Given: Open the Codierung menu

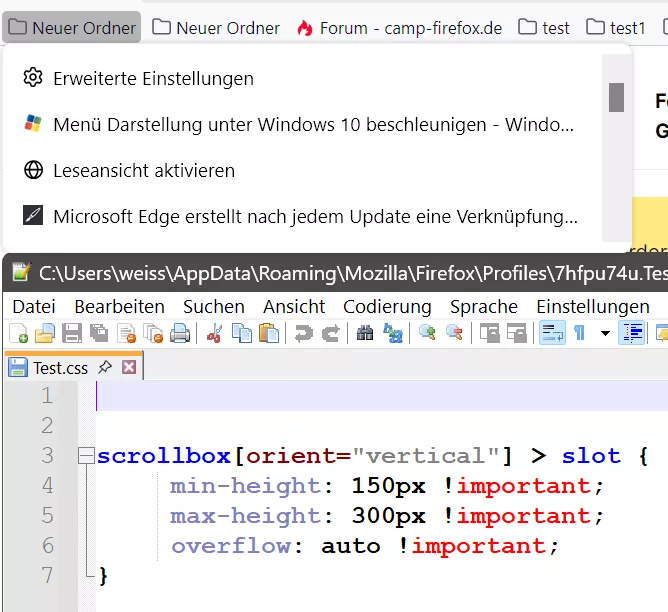Looking at the screenshot, I should tap(387, 307).
